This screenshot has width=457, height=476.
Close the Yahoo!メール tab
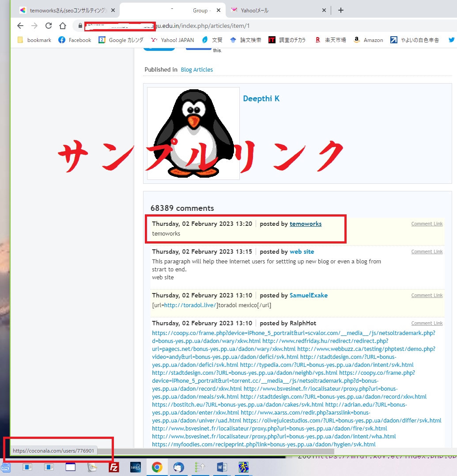(x=324, y=10)
